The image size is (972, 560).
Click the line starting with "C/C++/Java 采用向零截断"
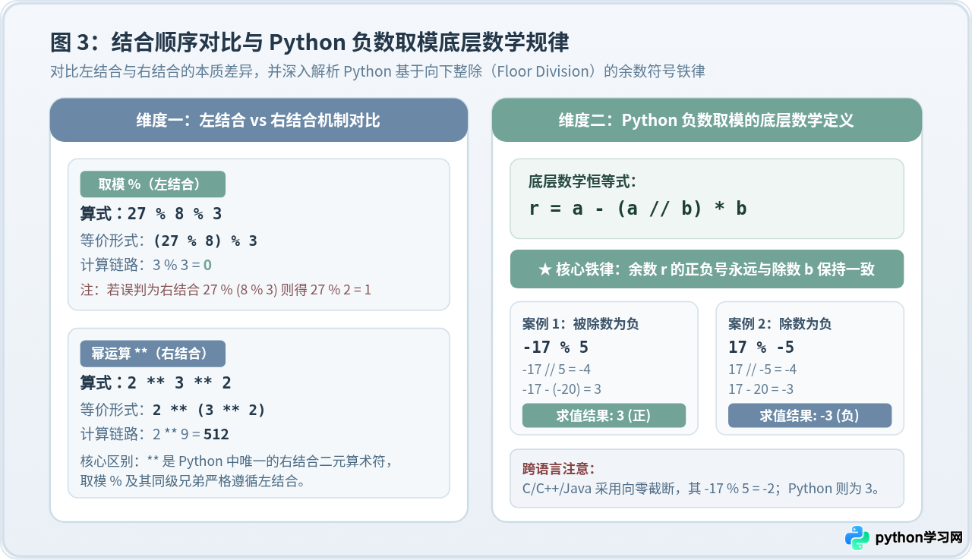click(x=702, y=489)
